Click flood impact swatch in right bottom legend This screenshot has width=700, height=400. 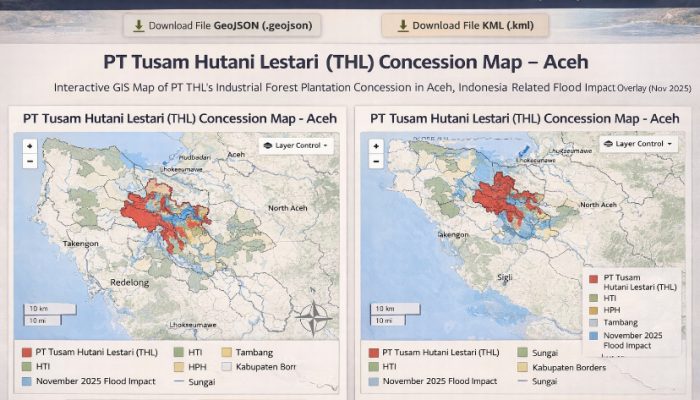[x=374, y=381]
